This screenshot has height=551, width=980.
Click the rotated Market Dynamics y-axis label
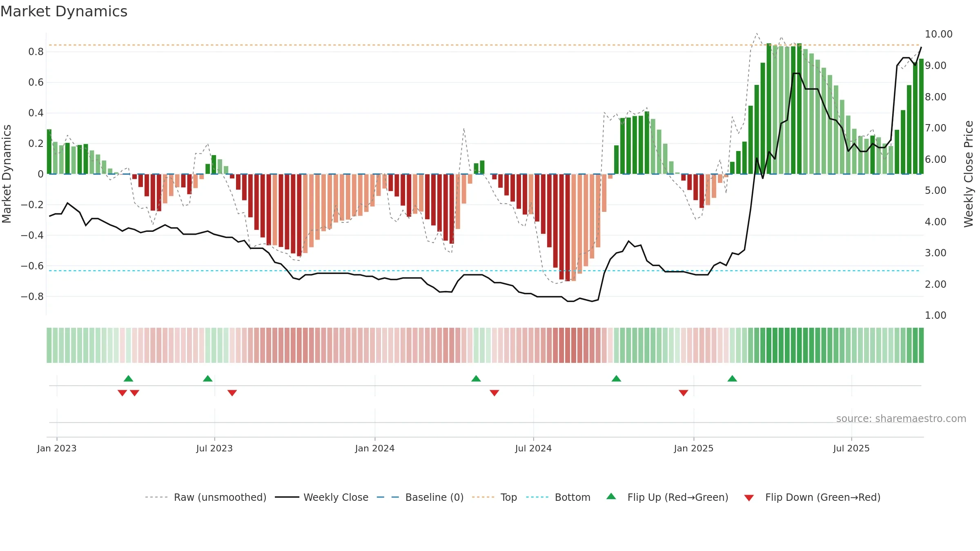pyautogui.click(x=7, y=174)
